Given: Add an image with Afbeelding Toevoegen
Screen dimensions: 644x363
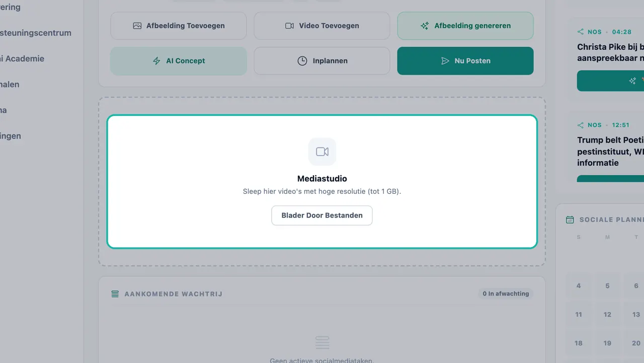Looking at the screenshot, I should pyautogui.click(x=179, y=26).
